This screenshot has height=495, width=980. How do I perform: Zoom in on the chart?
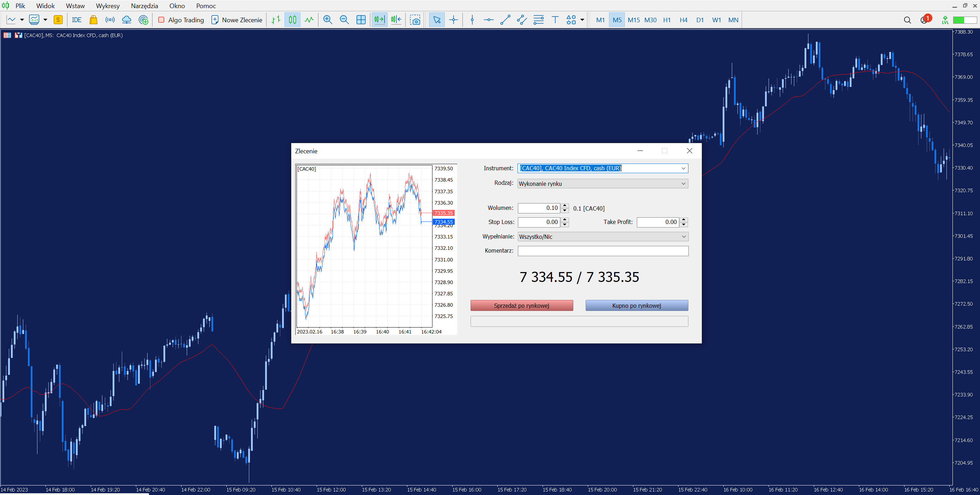(328, 20)
